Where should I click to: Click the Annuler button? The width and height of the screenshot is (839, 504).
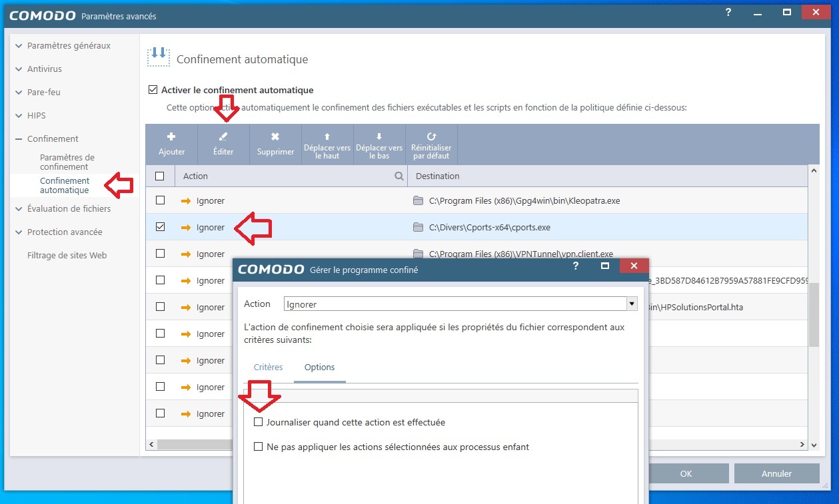click(x=776, y=473)
